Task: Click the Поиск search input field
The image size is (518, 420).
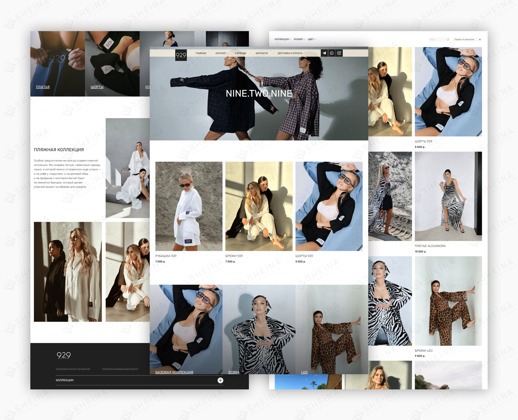Action: 437,39
